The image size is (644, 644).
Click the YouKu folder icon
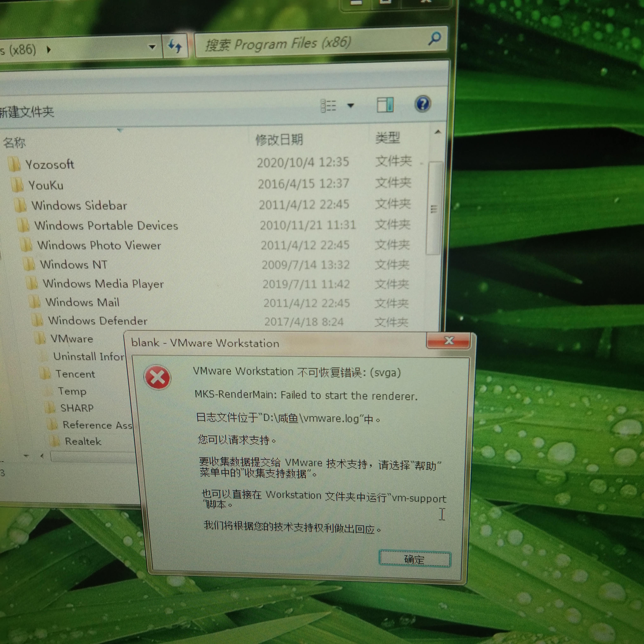17,185
